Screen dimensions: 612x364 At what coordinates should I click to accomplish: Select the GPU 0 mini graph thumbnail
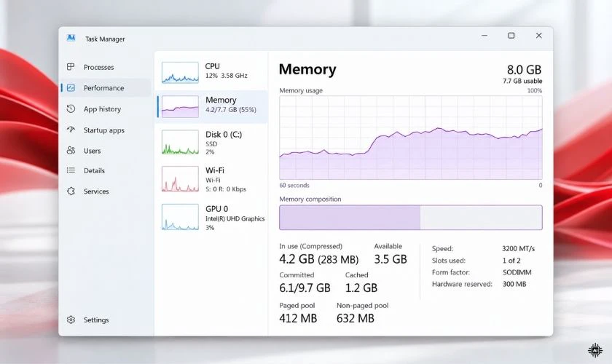click(180, 217)
